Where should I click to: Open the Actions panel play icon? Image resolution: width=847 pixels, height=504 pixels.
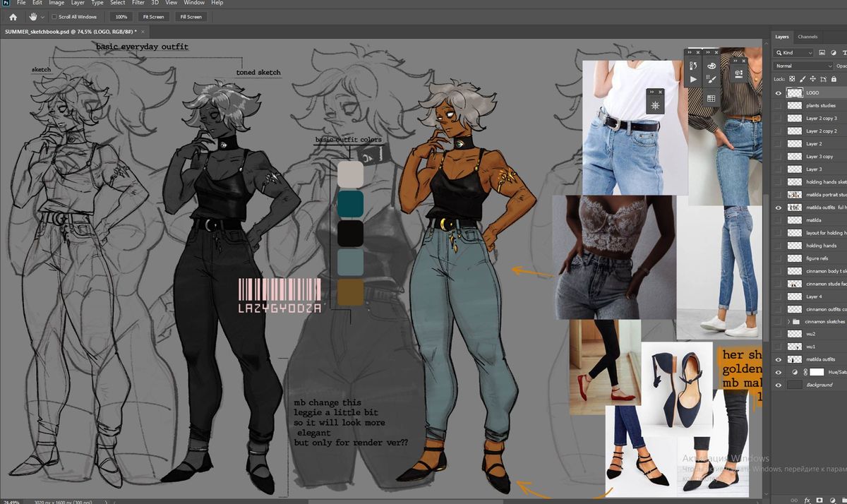pos(693,80)
